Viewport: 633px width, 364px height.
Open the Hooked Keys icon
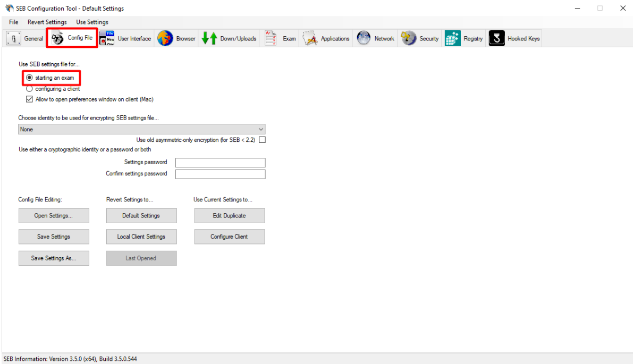[496, 39]
